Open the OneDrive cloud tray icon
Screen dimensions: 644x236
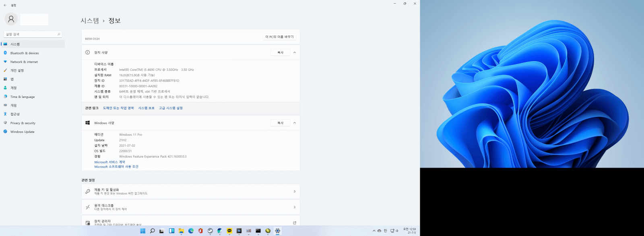(x=379, y=231)
